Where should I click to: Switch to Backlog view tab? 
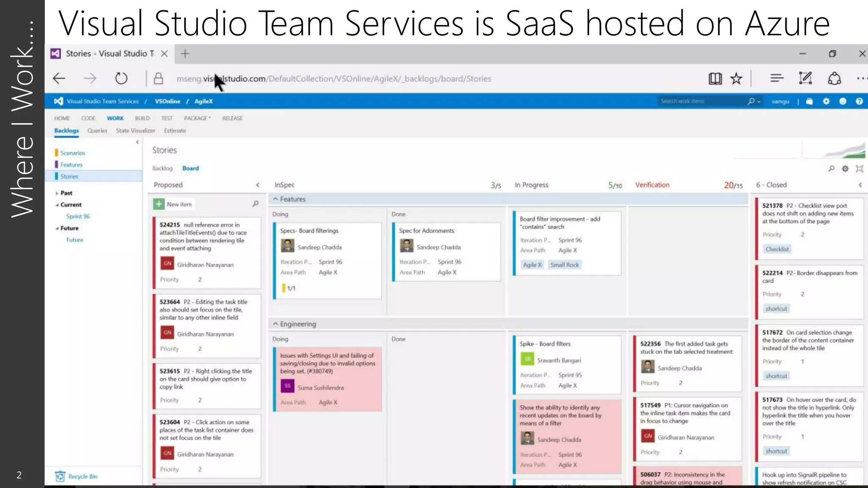coord(162,168)
